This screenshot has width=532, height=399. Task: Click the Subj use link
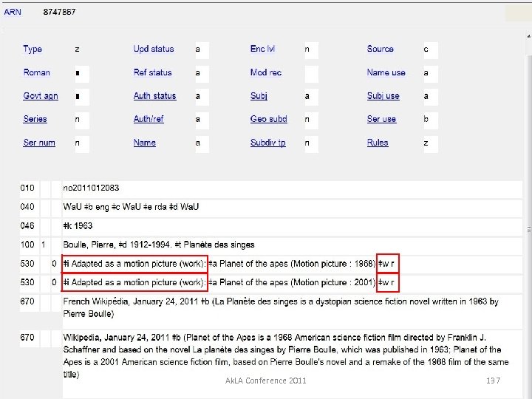pos(383,96)
